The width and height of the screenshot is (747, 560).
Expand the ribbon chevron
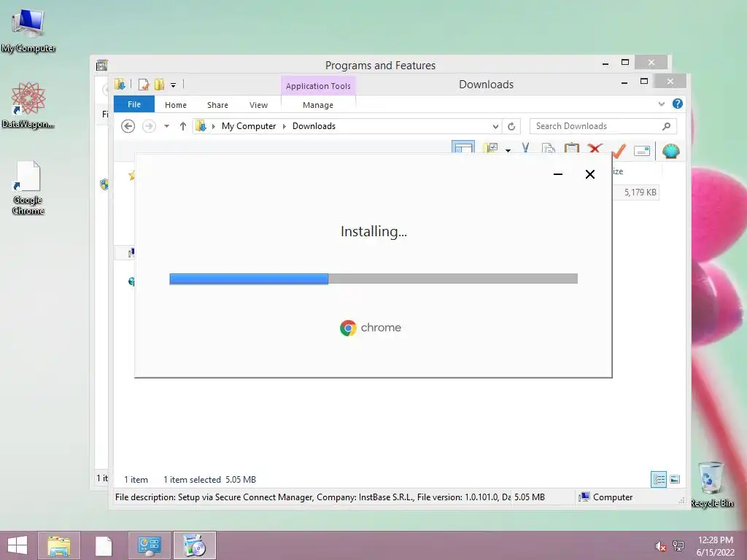tap(661, 104)
